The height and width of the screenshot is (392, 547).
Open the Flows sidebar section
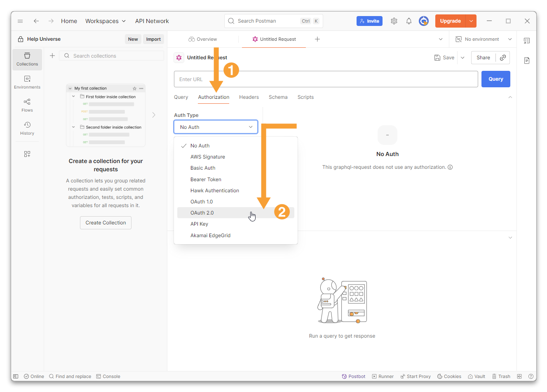tap(27, 105)
